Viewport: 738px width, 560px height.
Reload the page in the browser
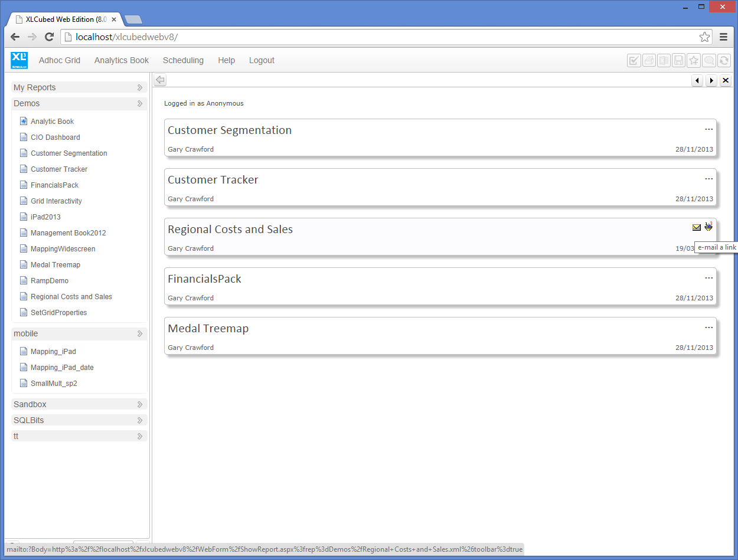point(50,37)
